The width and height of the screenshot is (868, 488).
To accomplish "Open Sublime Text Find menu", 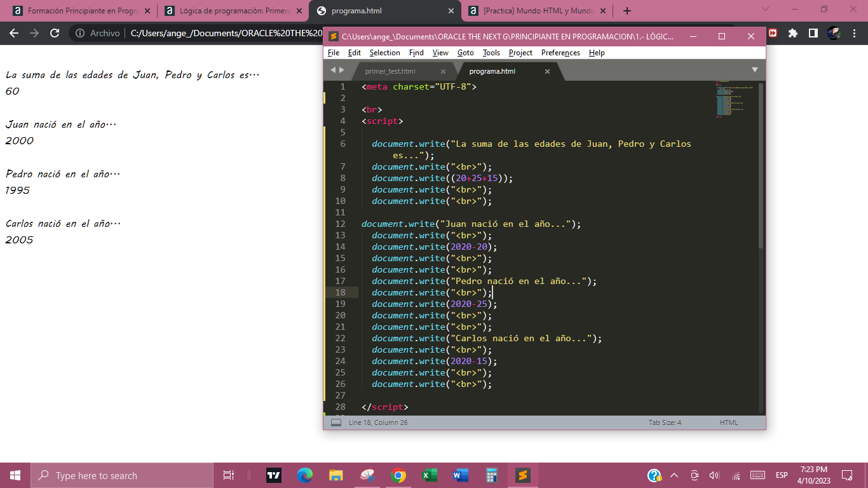I will [x=416, y=53].
